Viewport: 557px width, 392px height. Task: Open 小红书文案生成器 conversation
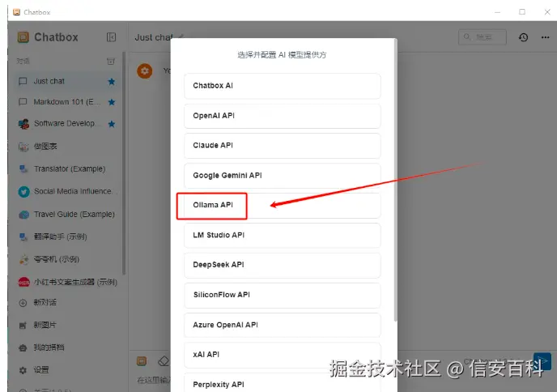pos(66,282)
